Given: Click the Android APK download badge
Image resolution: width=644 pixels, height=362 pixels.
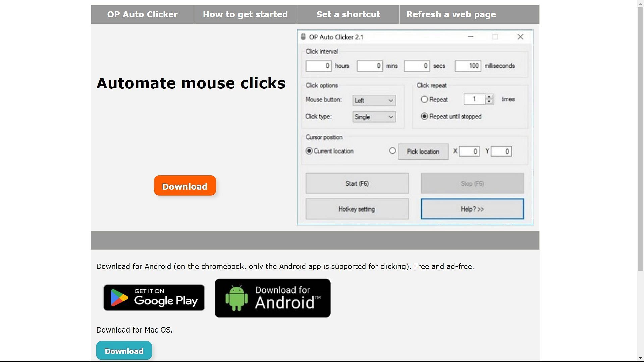Looking at the screenshot, I should tap(272, 298).
